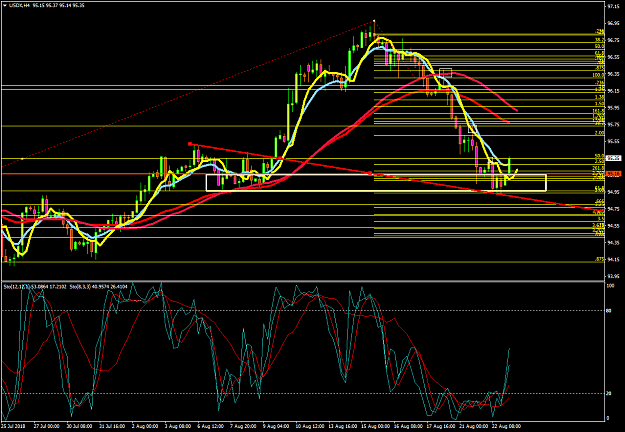
Task: Click the 93.95 price scale label
Action: tap(613, 276)
